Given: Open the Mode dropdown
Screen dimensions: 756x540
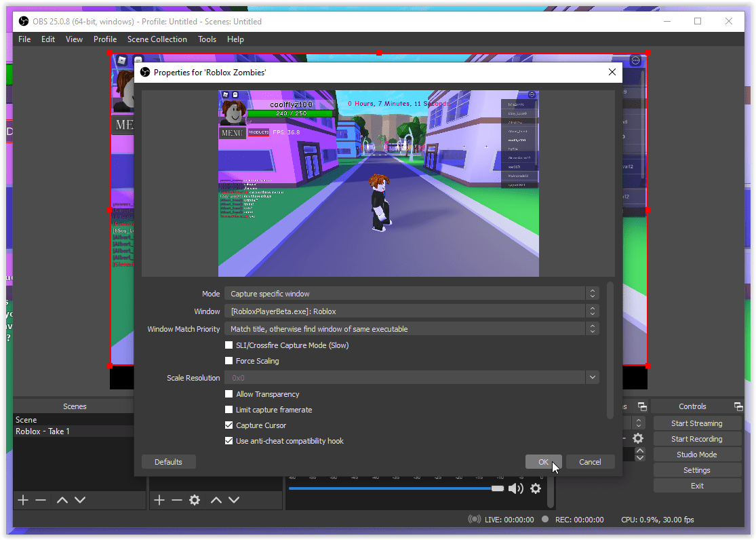Looking at the screenshot, I should 412,294.
